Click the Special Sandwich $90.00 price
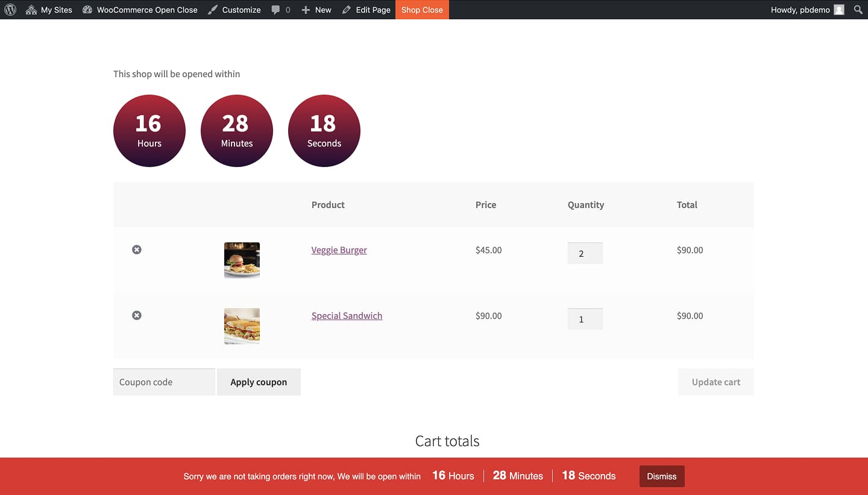Viewport: 868px width, 495px height. click(x=488, y=316)
